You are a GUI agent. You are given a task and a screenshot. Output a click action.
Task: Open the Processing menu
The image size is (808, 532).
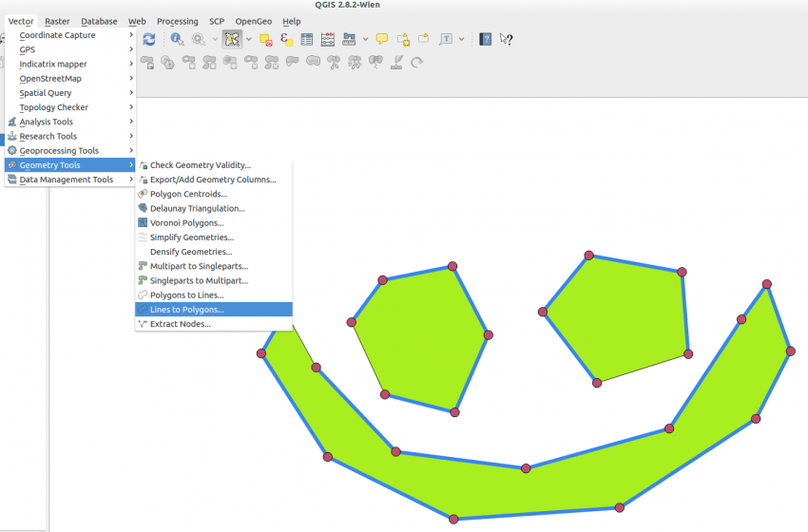tap(177, 21)
